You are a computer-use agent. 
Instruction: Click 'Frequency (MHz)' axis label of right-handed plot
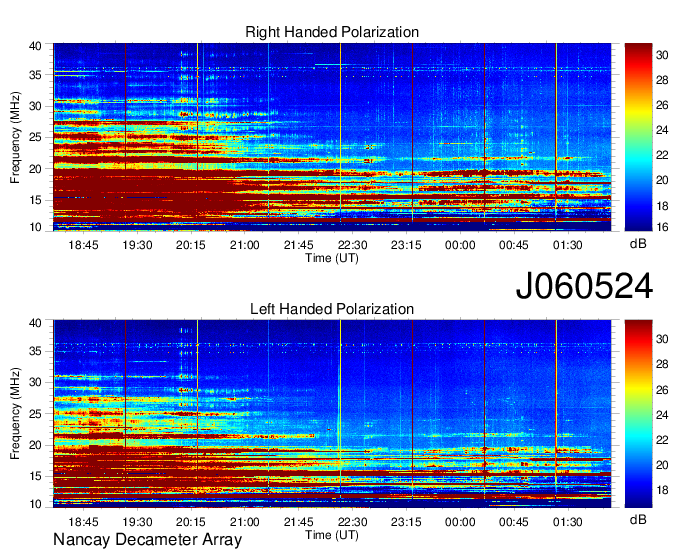(x=15, y=137)
